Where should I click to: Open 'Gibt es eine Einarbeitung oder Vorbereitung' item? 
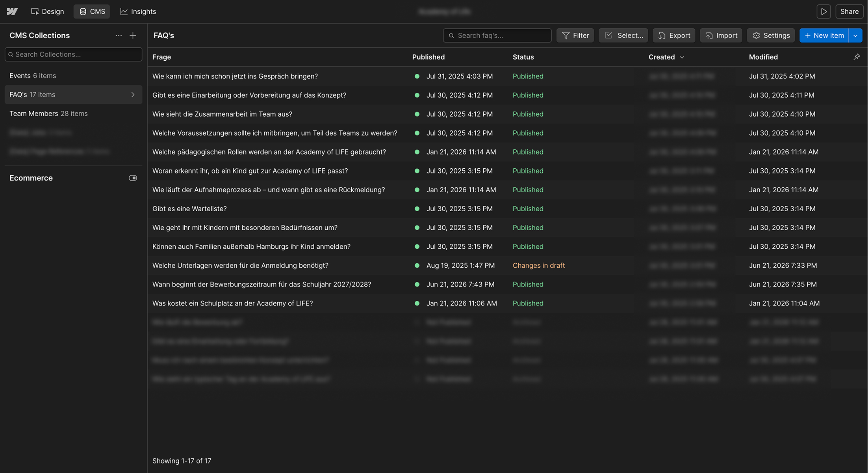coord(249,95)
